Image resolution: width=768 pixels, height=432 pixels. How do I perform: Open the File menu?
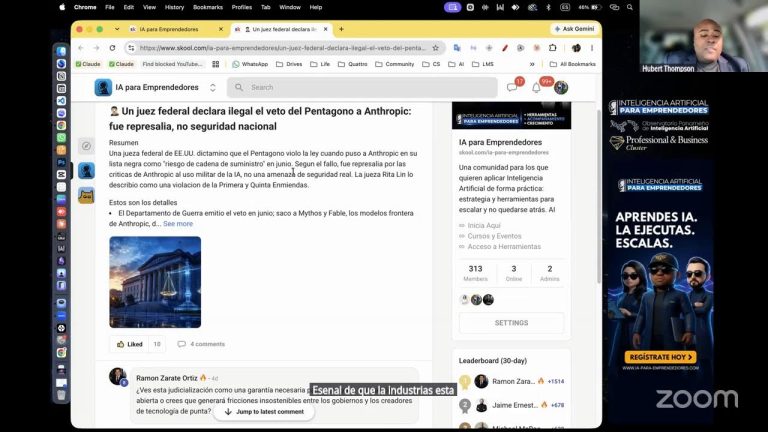point(110,7)
